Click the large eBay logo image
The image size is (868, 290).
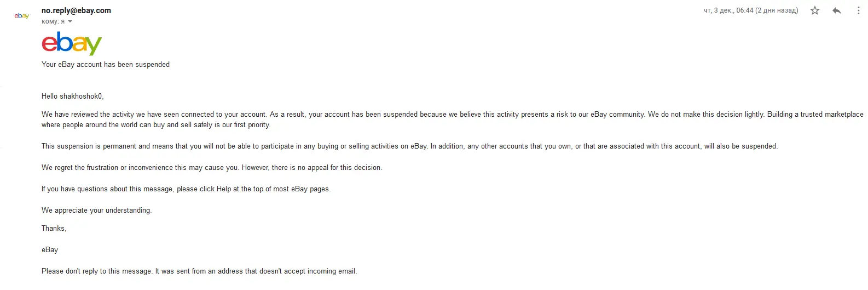[x=72, y=43]
